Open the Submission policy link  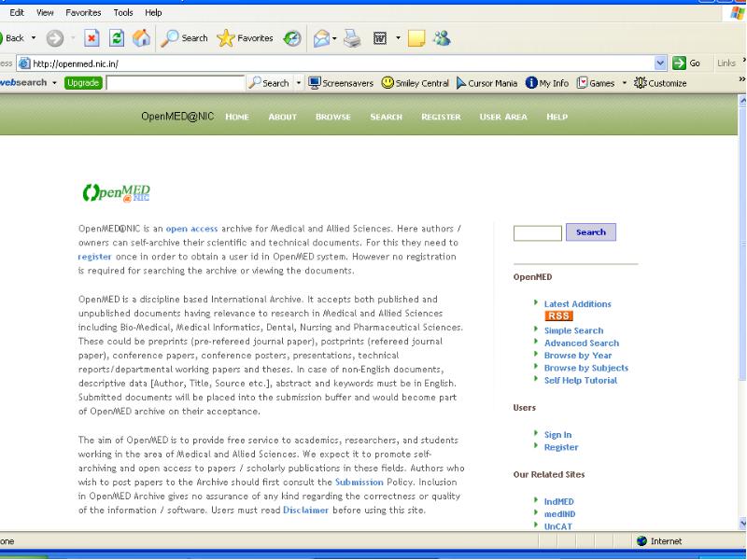359,482
